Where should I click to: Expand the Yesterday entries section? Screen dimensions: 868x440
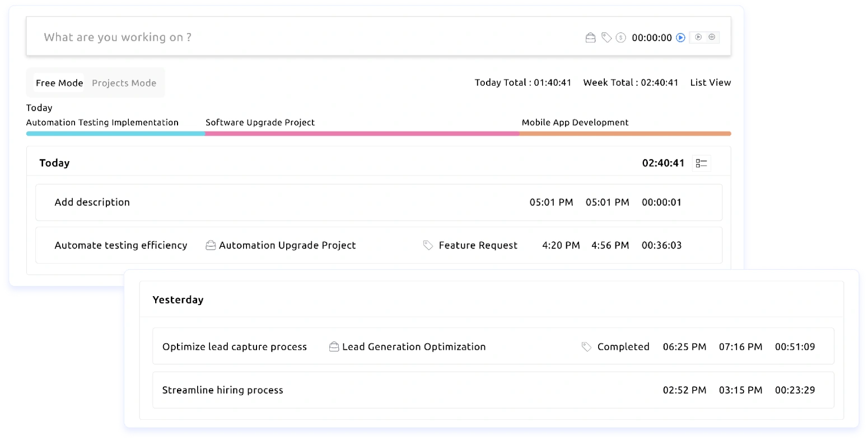(178, 299)
